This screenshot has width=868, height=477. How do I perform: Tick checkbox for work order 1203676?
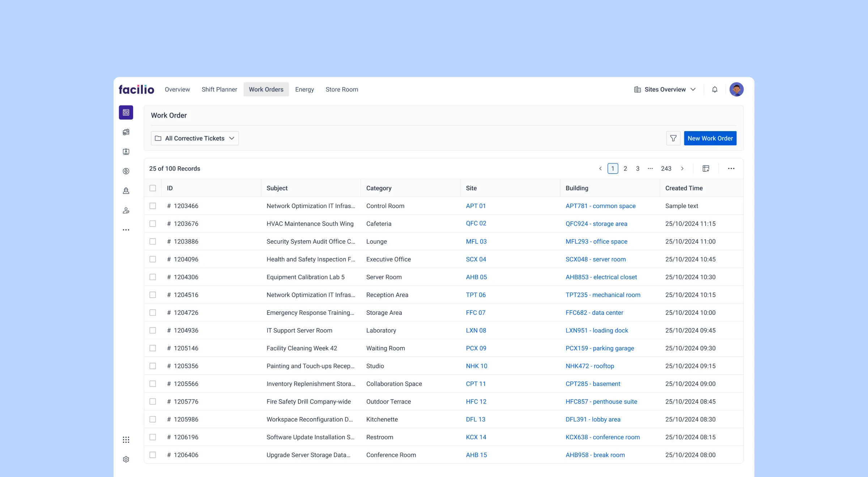tap(153, 224)
